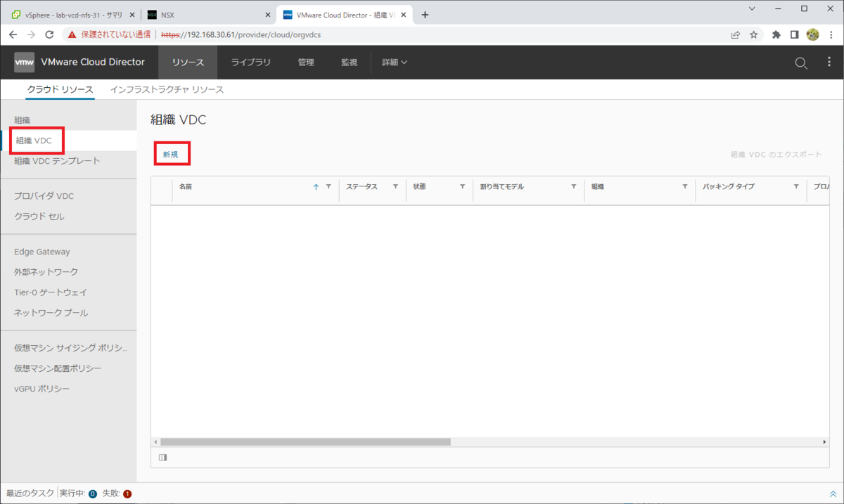844x504 pixels.
Task: Click the grid horizontal scrollbar thumb
Action: tap(305, 442)
